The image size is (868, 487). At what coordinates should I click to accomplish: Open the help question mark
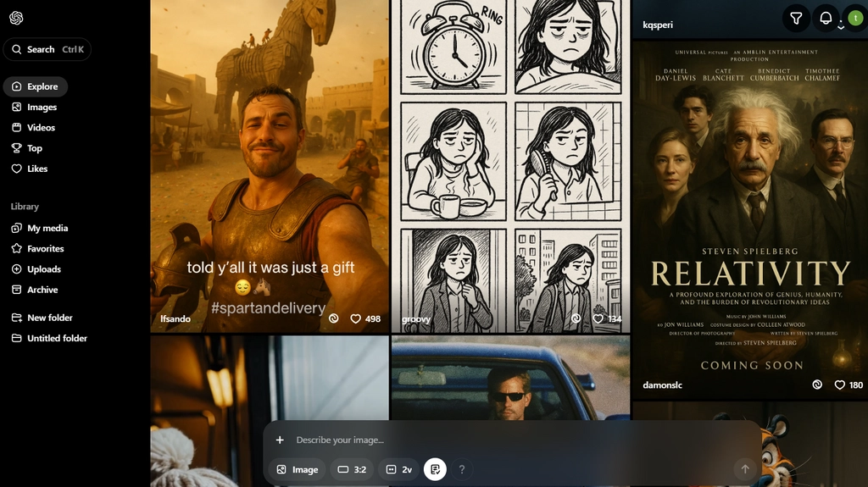(x=462, y=469)
